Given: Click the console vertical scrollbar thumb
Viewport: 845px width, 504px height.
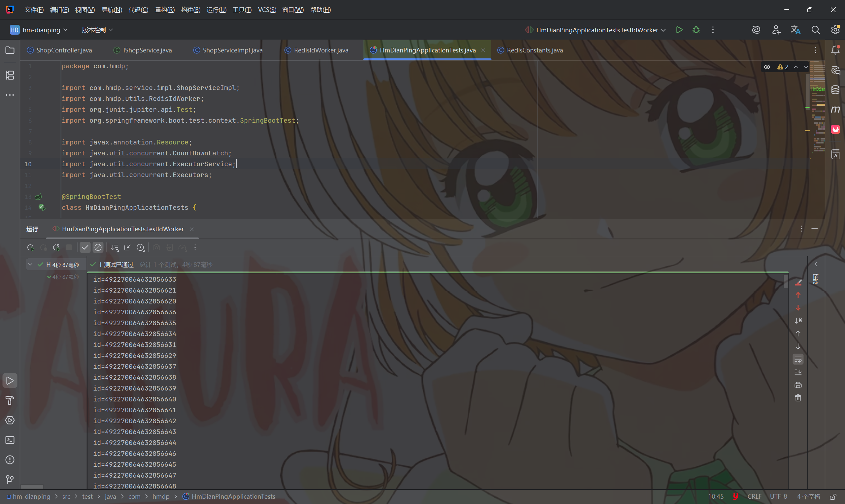Looking at the screenshot, I should tap(786, 282).
